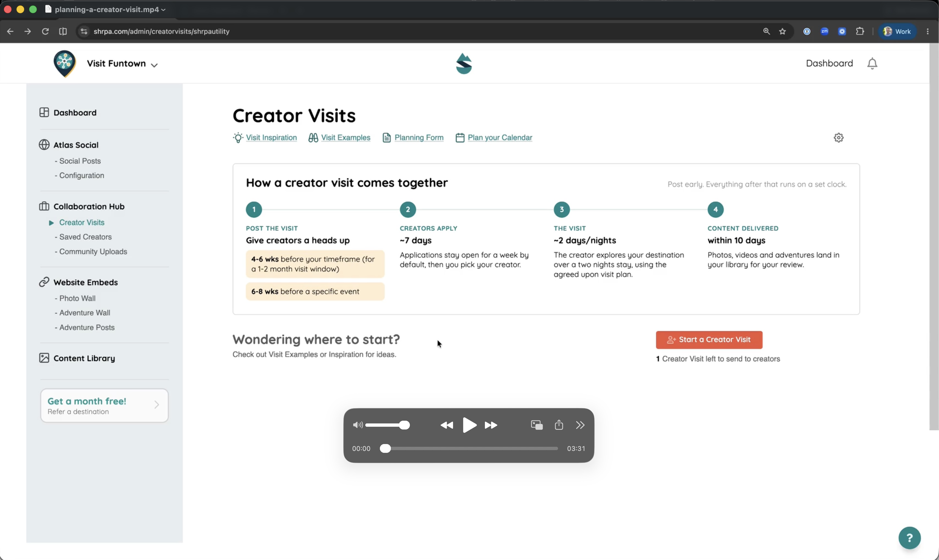Mute the video volume speaker icon

358,425
